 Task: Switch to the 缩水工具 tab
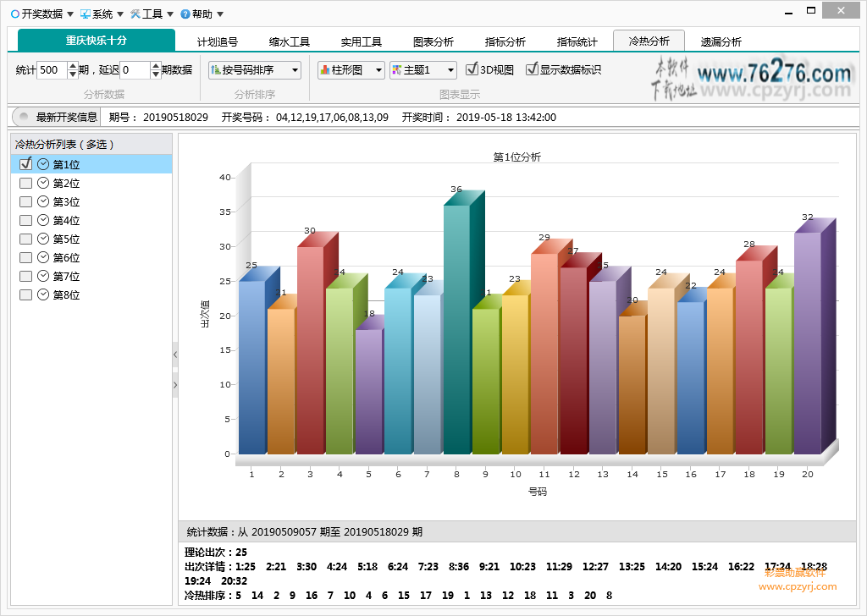pyautogui.click(x=290, y=41)
